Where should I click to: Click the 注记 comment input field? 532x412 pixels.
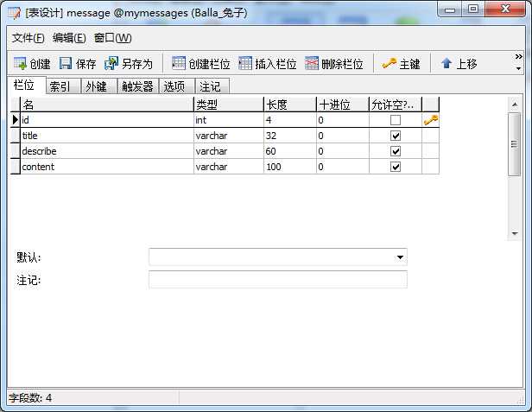pyautogui.click(x=278, y=280)
